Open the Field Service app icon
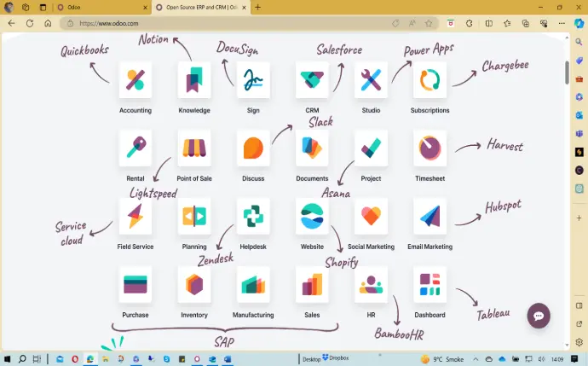588x366 pixels. click(135, 216)
